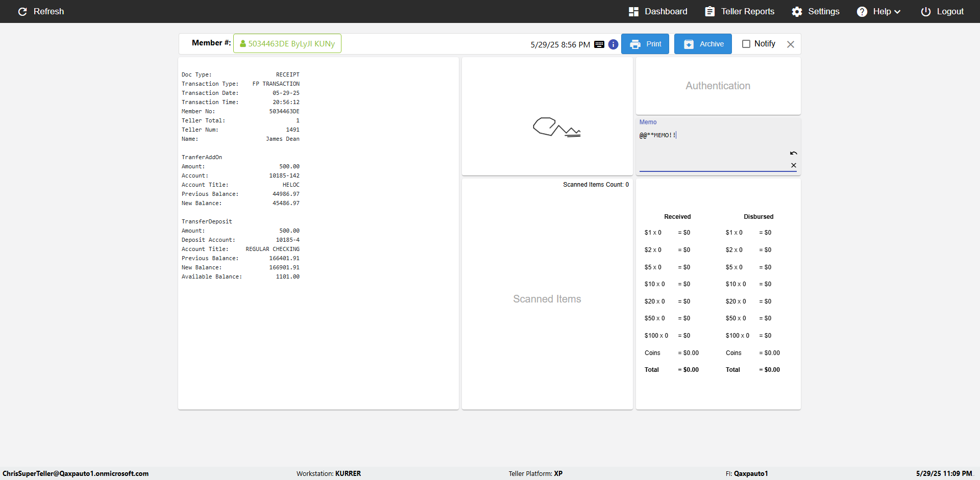Click the Disbursed column header
The image size is (980, 480).
pos(758,217)
